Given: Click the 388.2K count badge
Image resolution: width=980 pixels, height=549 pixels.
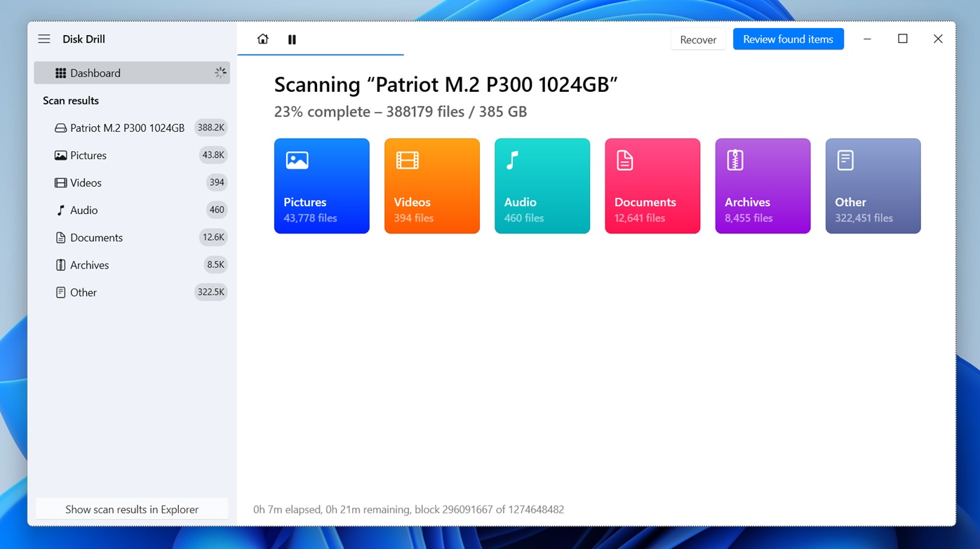Looking at the screenshot, I should click(210, 128).
